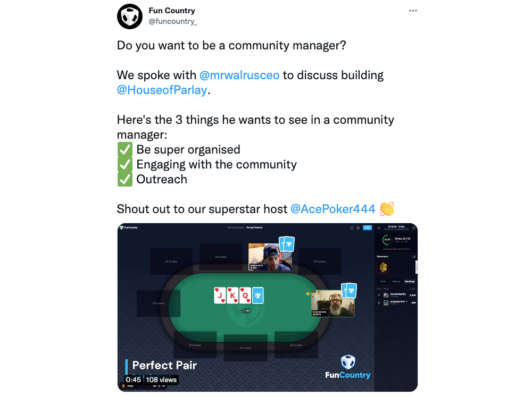The image size is (532, 397).
Task: Visit the @HouseofParlay mention link
Action: (x=162, y=90)
